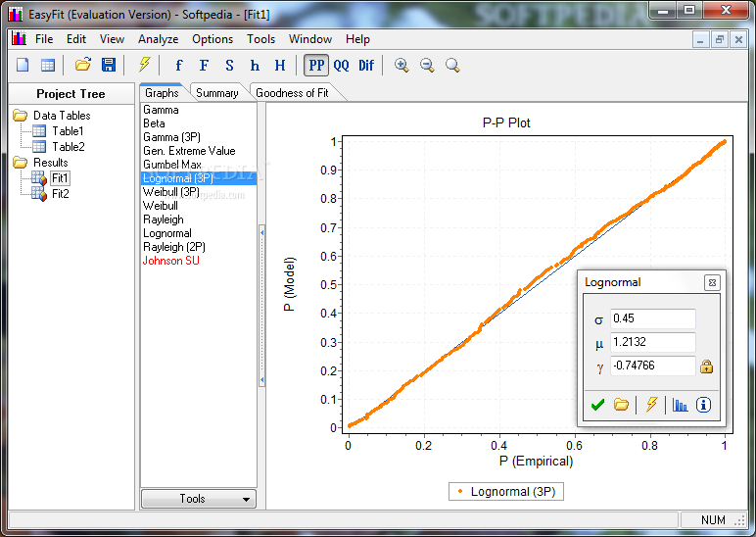Click the folder icon in the Lognormal panel
The height and width of the screenshot is (537, 756).
621,405
